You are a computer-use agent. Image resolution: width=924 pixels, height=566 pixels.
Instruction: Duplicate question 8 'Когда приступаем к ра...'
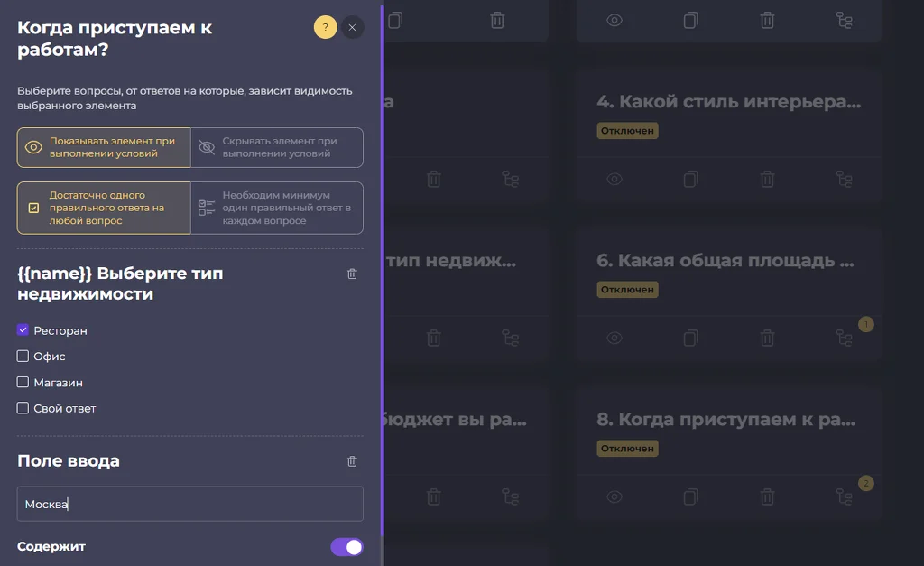click(690, 497)
